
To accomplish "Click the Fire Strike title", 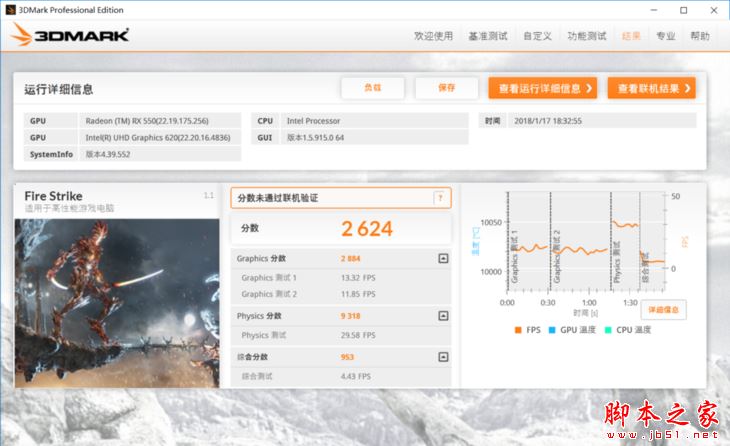I will pos(54,196).
